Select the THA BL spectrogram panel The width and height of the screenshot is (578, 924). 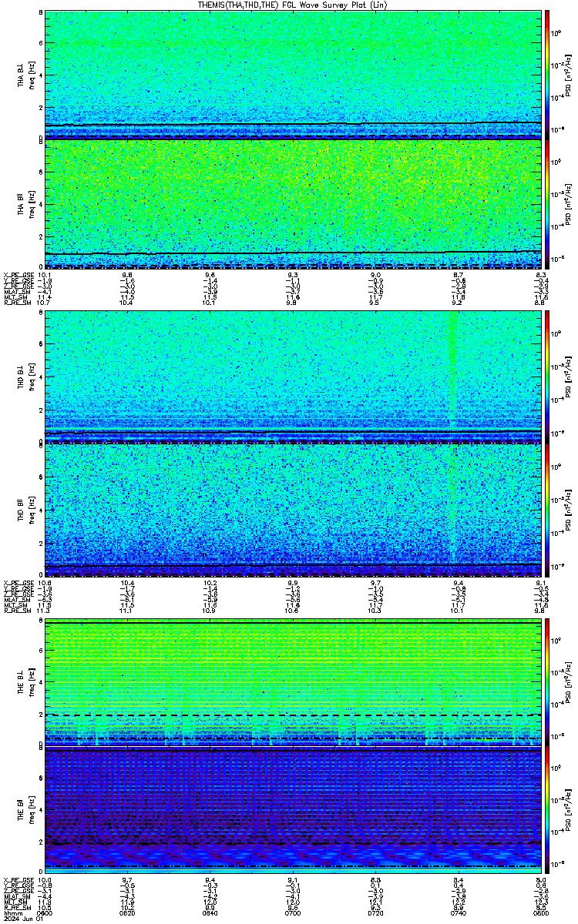293,74
